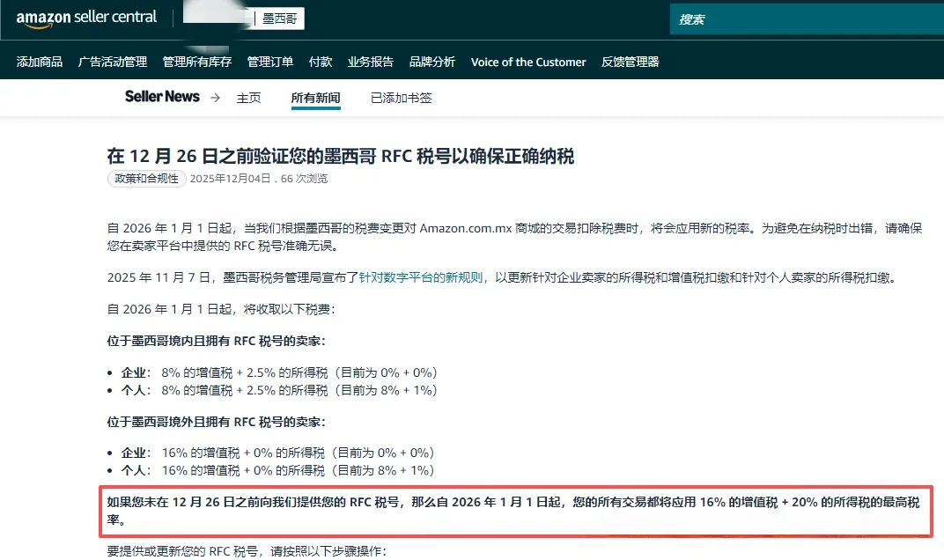The height and width of the screenshot is (560, 944).
Task: Click the Seller News heading
Action: tap(162, 97)
